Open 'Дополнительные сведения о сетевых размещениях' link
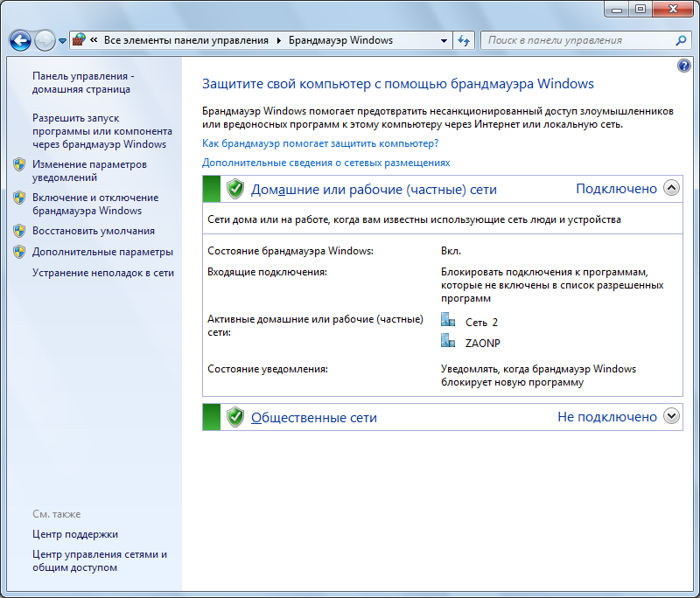Screen dimensions: 700x598 click(325, 163)
